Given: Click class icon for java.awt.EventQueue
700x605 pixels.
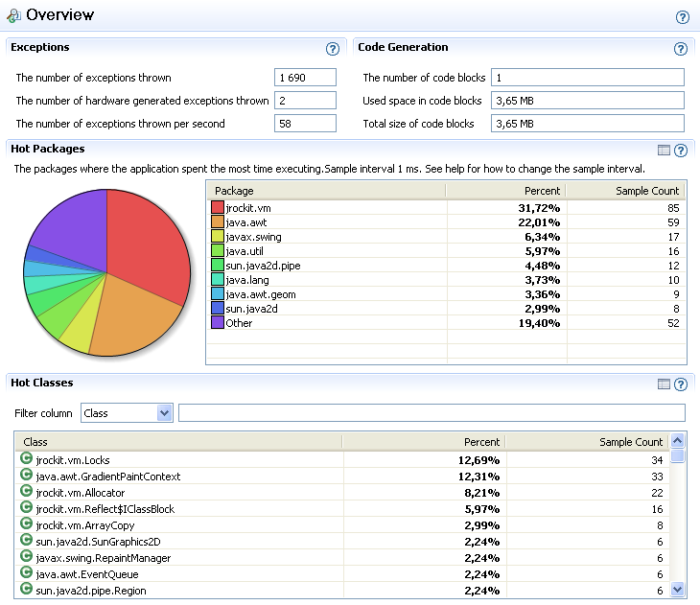Looking at the screenshot, I should (x=26, y=572).
